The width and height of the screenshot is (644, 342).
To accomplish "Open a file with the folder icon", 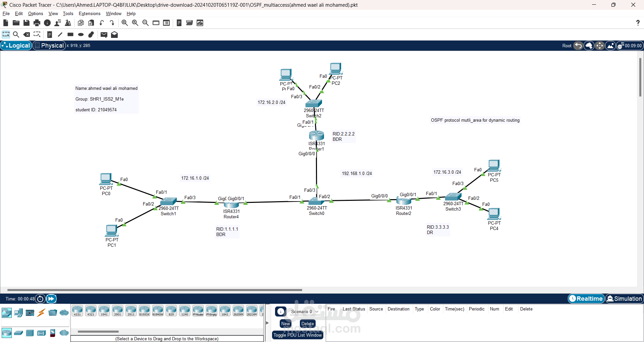I will click(16, 23).
